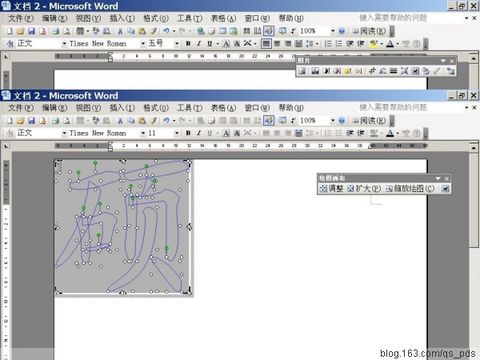Toggle Italic in the top Word window
The width and height of the screenshot is (480, 360).
point(199,43)
